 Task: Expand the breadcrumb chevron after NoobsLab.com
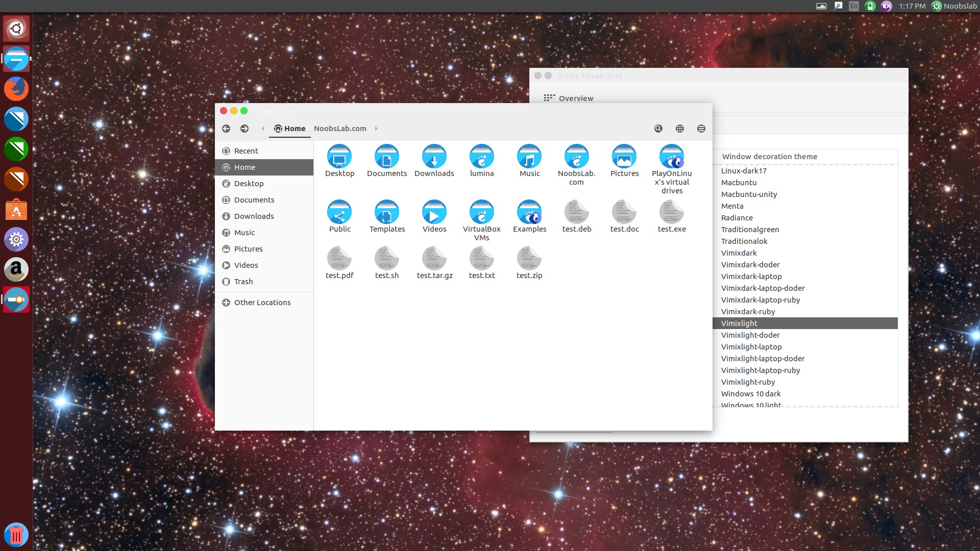(x=376, y=129)
